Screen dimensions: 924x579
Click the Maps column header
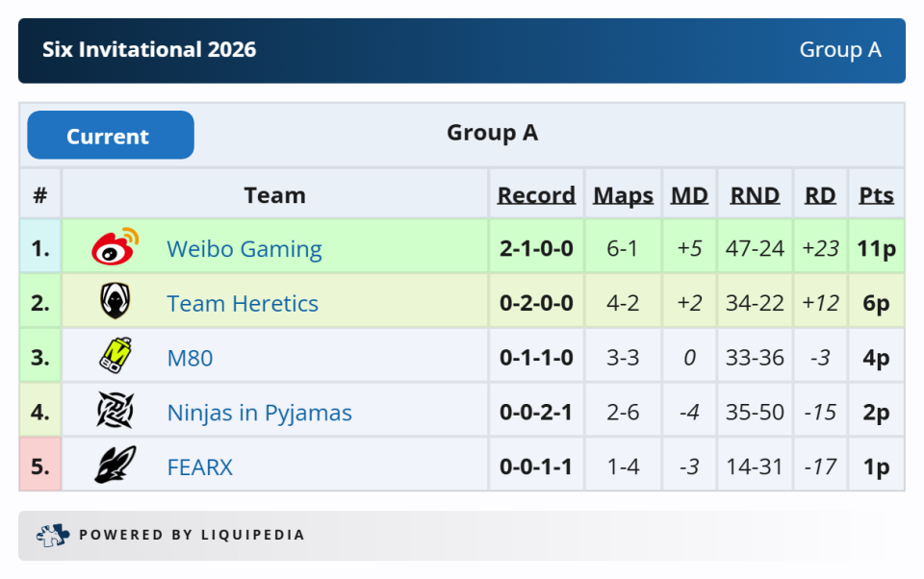coord(623,195)
